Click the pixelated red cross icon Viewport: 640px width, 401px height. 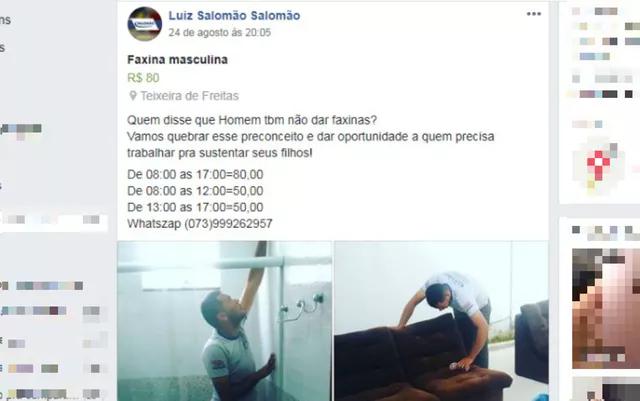[598, 165]
